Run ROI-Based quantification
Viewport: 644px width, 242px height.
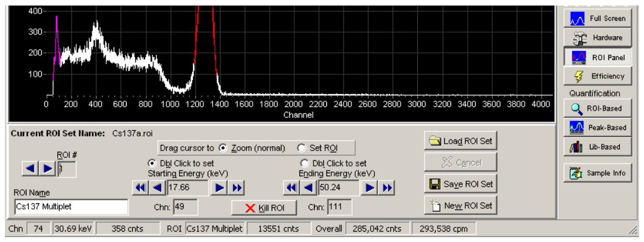tap(597, 109)
